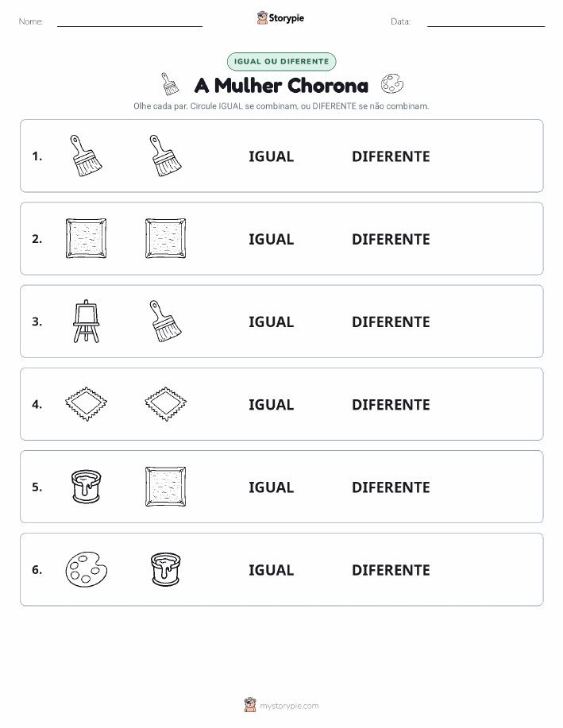
Task: Select DIFERENTE for row 3
Action: coord(391,322)
